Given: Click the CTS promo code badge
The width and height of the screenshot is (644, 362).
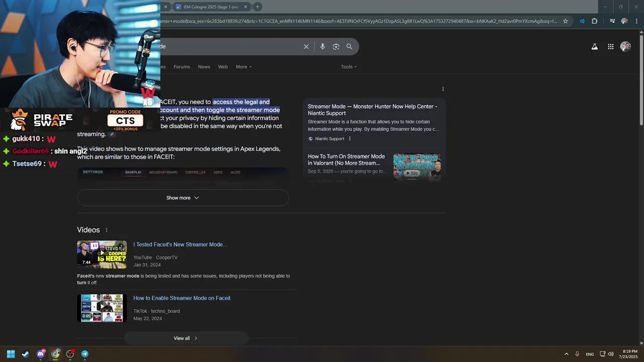Looking at the screenshot, I should point(125,121).
